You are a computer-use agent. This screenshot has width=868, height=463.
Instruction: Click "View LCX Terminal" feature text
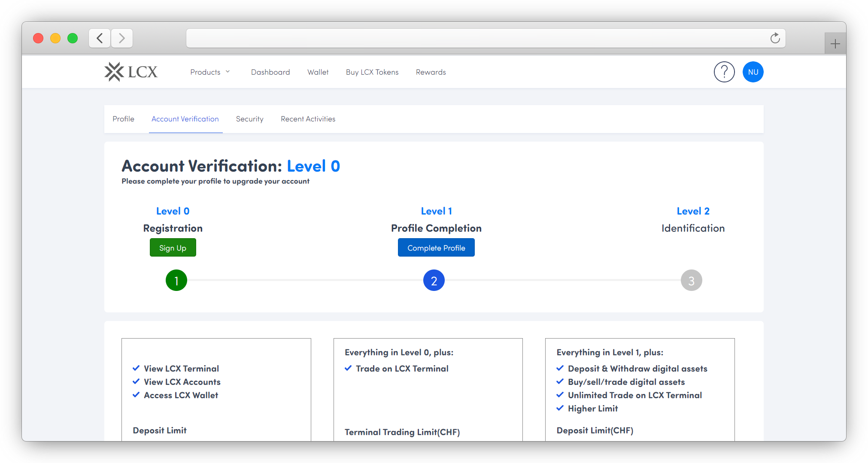[182, 369]
